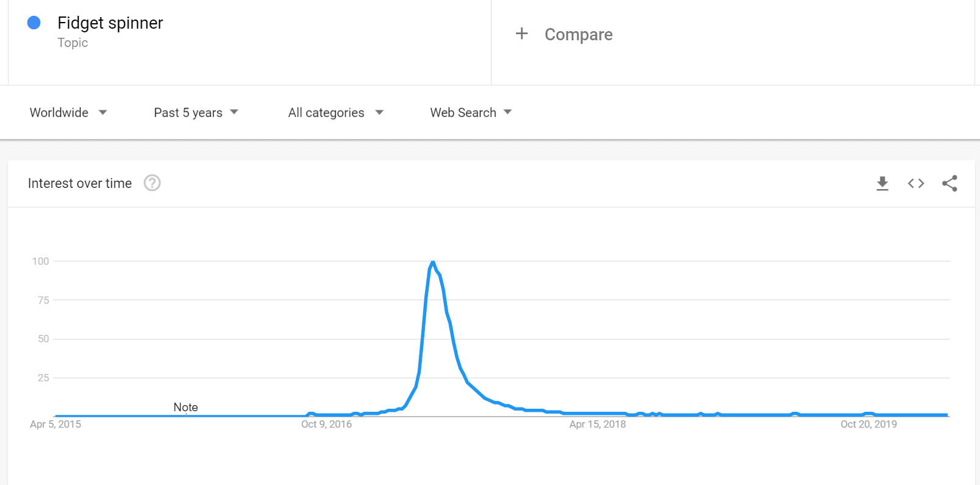Open the help tooltip next to Interest over time
The width and height of the screenshot is (980, 485).
[x=152, y=183]
